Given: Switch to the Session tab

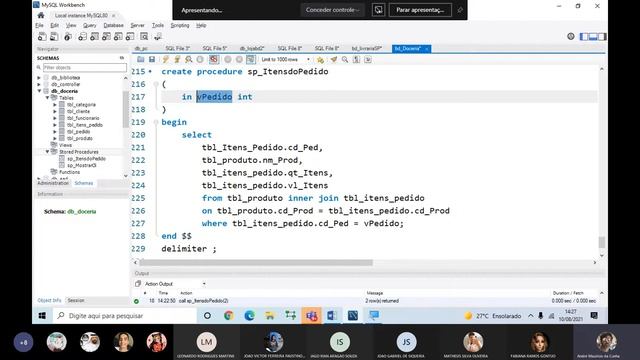Looking at the screenshot, I should [76, 300].
